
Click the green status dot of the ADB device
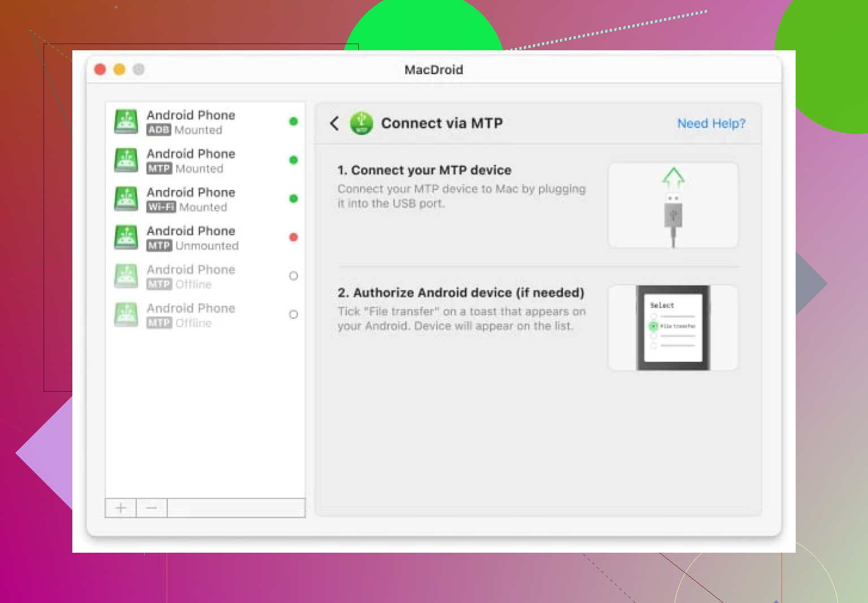coord(293,122)
